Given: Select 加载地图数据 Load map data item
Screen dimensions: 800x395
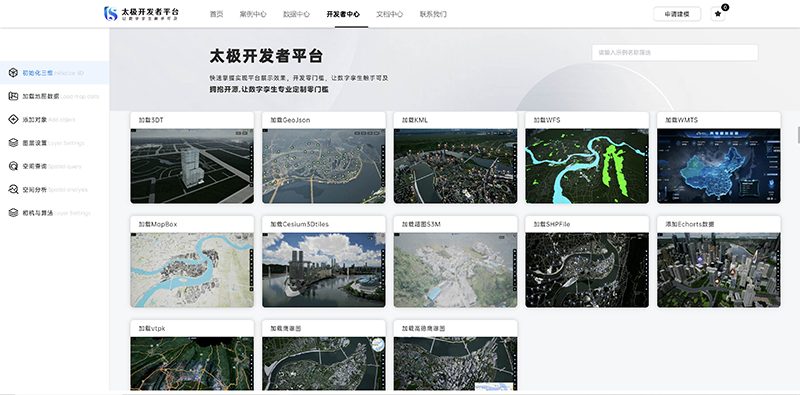Looking at the screenshot, I should (x=55, y=96).
